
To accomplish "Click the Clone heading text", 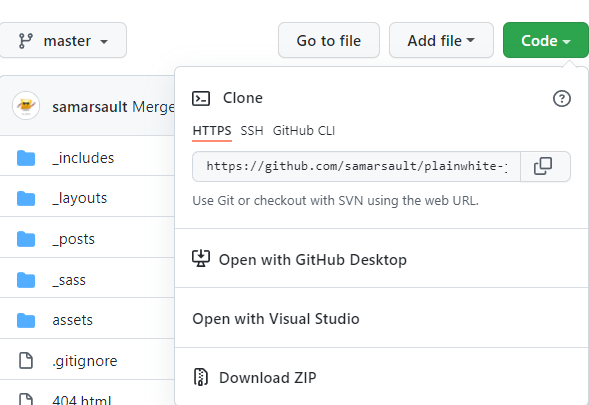I will 243,98.
